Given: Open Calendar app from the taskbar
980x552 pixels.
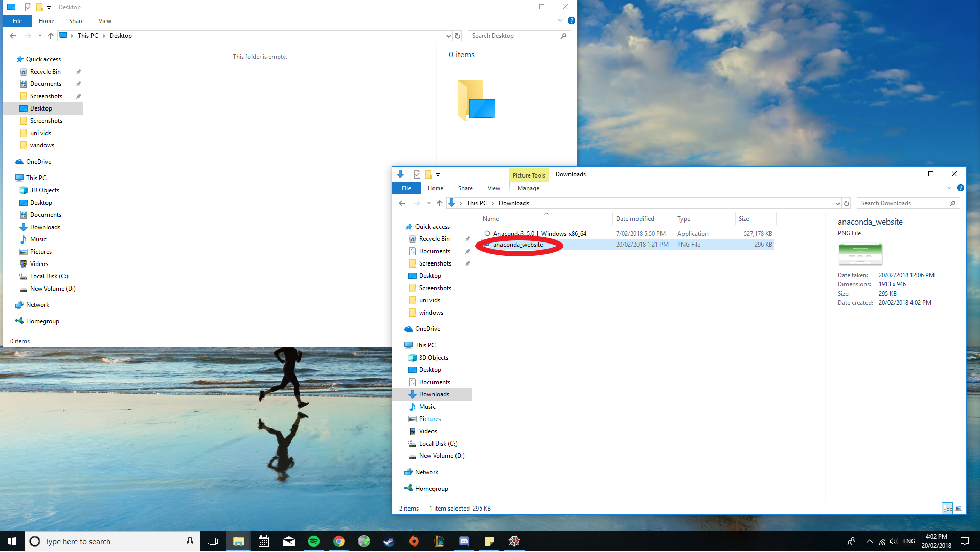Looking at the screenshot, I should point(264,541).
